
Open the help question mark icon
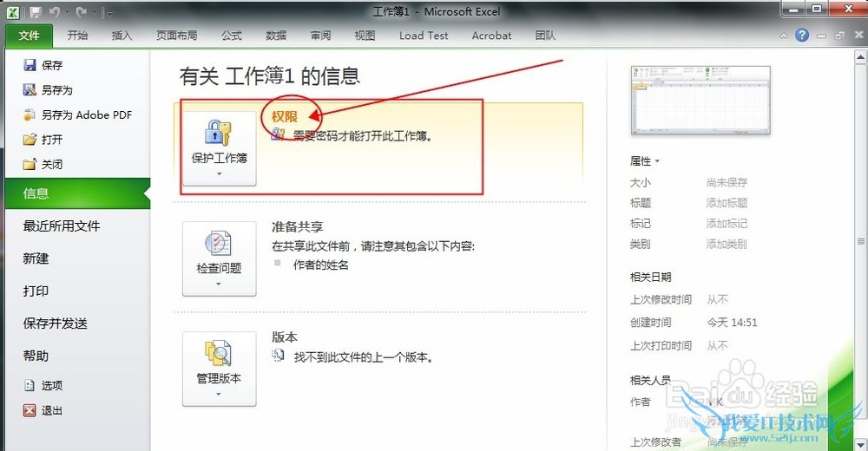tap(801, 36)
